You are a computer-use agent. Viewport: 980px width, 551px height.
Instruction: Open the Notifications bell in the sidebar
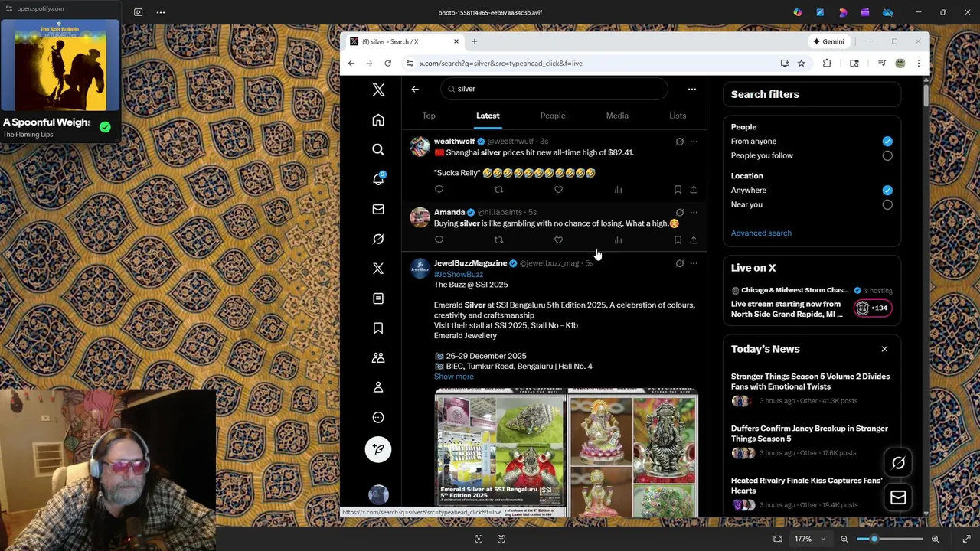[x=378, y=179]
